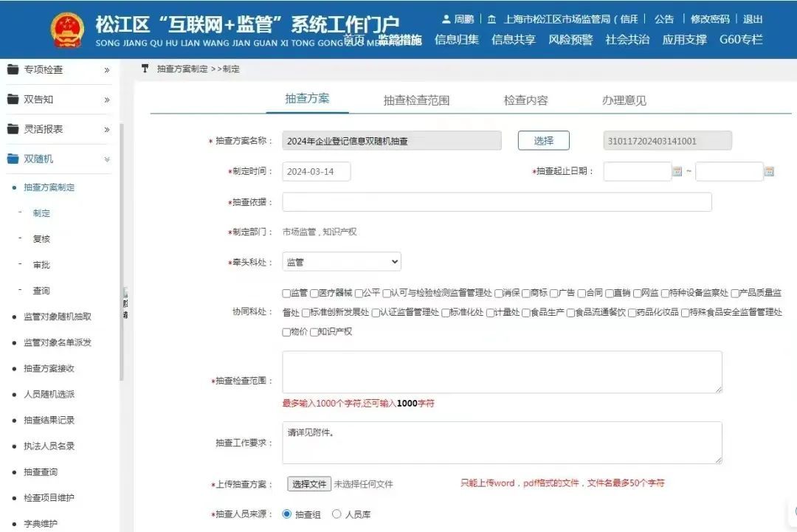The image size is (797, 532).
Task: Click the 选择 button
Action: point(543,141)
